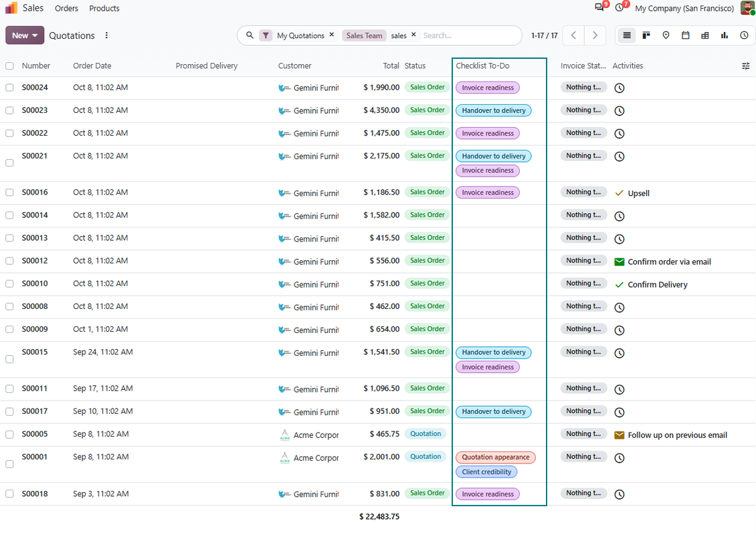Remove the My Quotations filter
The image size is (756, 539).
332,35
